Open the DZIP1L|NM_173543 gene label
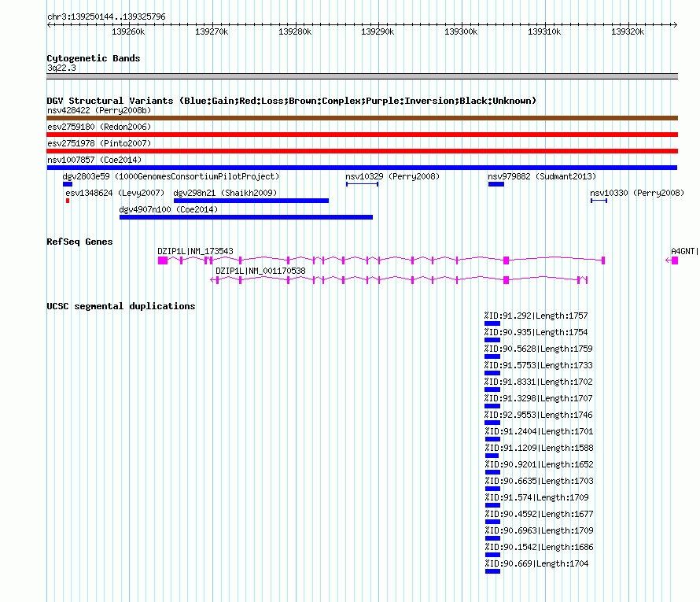The height and width of the screenshot is (602, 700). click(x=195, y=251)
